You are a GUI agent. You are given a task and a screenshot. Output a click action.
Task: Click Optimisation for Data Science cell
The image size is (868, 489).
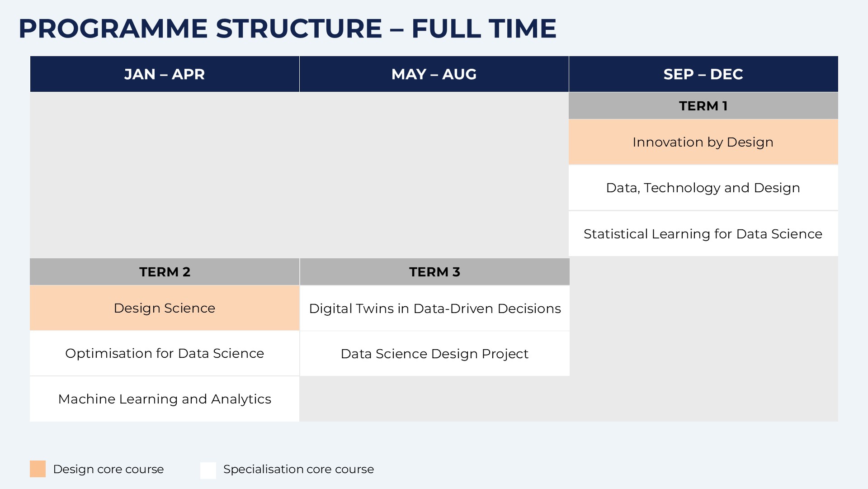tap(165, 353)
